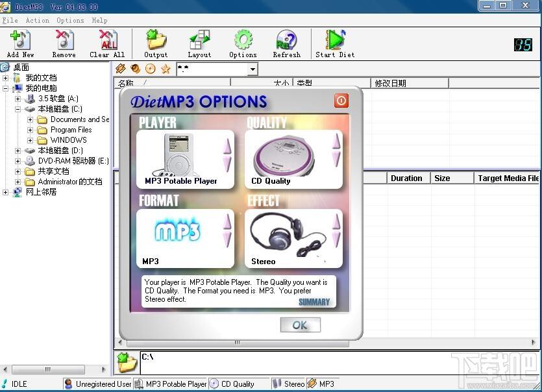Image resolution: width=542 pixels, height=392 pixels.
Task: Click the iPod image in Player panel
Action: [x=178, y=155]
